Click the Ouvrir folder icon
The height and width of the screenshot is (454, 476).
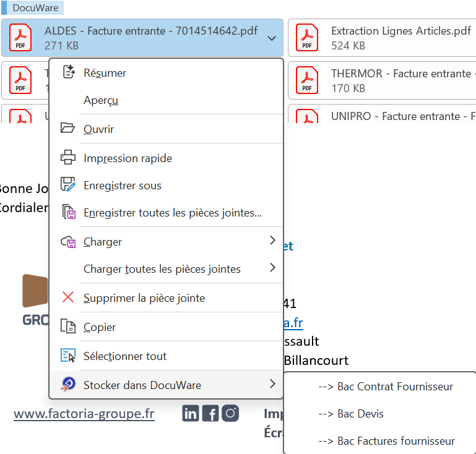point(67,128)
